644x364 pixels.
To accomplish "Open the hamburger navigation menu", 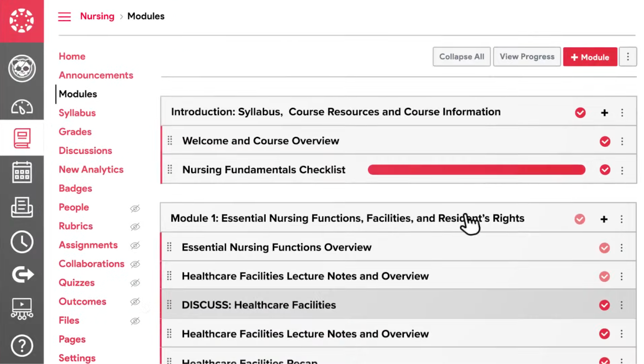I will [x=64, y=17].
